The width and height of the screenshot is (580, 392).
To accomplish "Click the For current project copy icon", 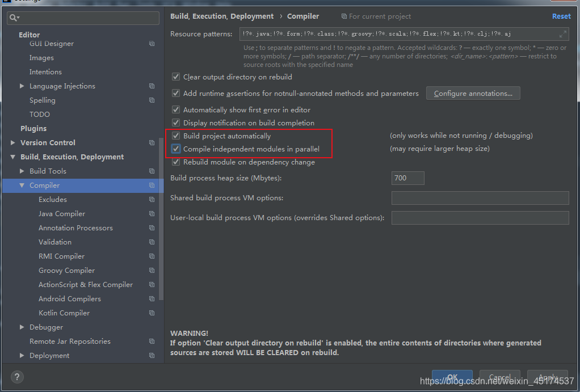I will (344, 16).
